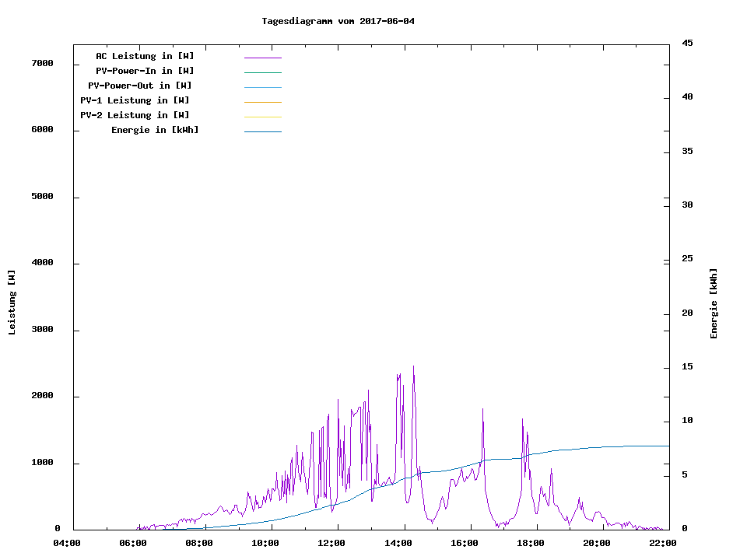This screenshot has width=747, height=560.
Task: Click the purple AC Leistung legend line sample
Action: pyautogui.click(x=262, y=58)
